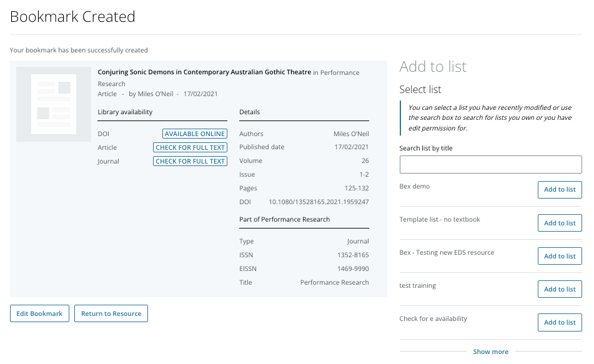Add bookmark to test training list
The height and width of the screenshot is (364, 594).
point(559,289)
